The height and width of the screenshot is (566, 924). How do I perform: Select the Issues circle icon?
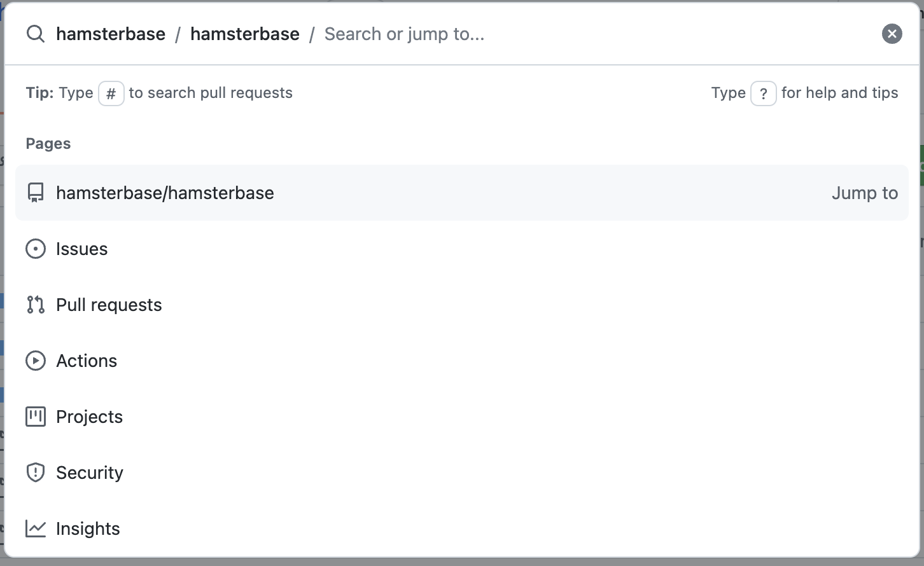click(36, 249)
